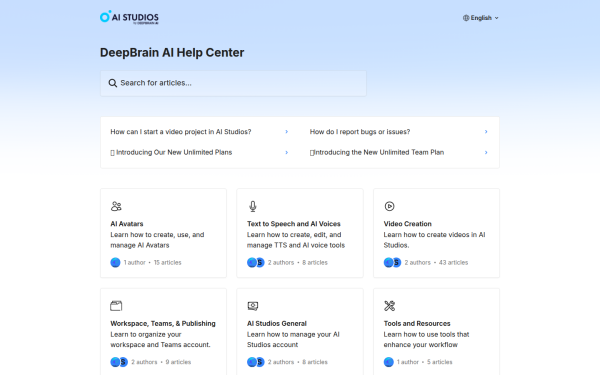Click chevron beside the report bugs article
The width and height of the screenshot is (600, 375).
point(486,132)
